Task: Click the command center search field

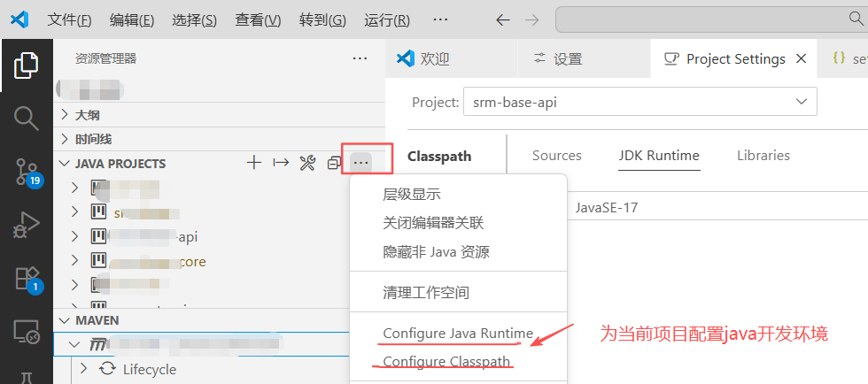Action: [x=711, y=20]
